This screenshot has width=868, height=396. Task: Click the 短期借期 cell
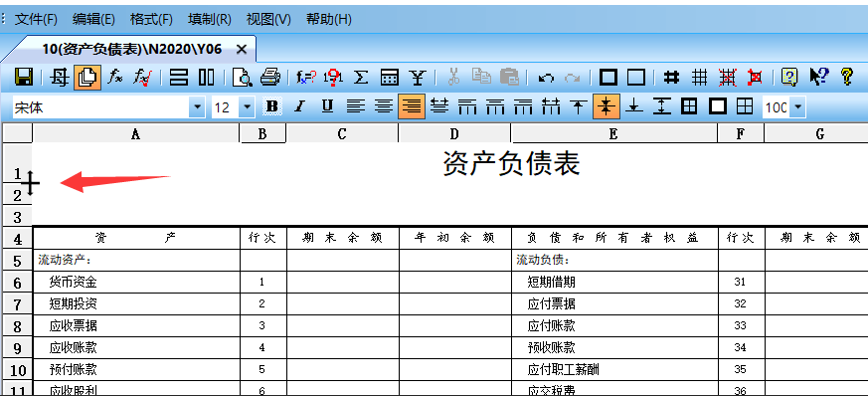(552, 283)
